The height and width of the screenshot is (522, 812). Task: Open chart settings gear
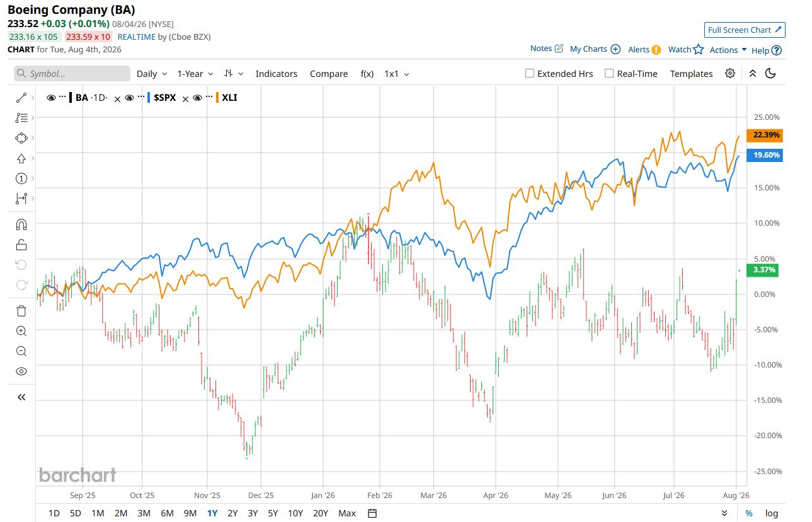coord(730,73)
